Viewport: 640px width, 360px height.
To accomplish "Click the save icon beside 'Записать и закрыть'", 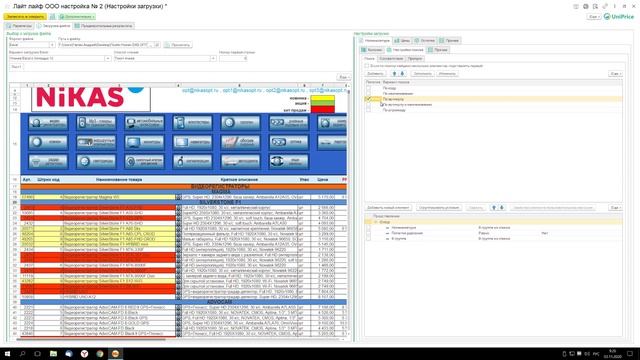I will [x=52, y=17].
